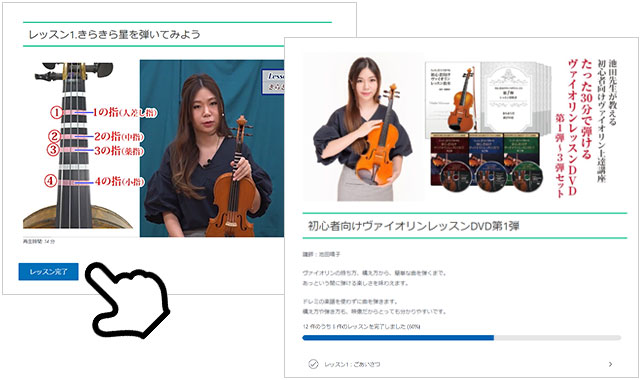Expand the レッスン1 row chevron arrow

click(610, 364)
